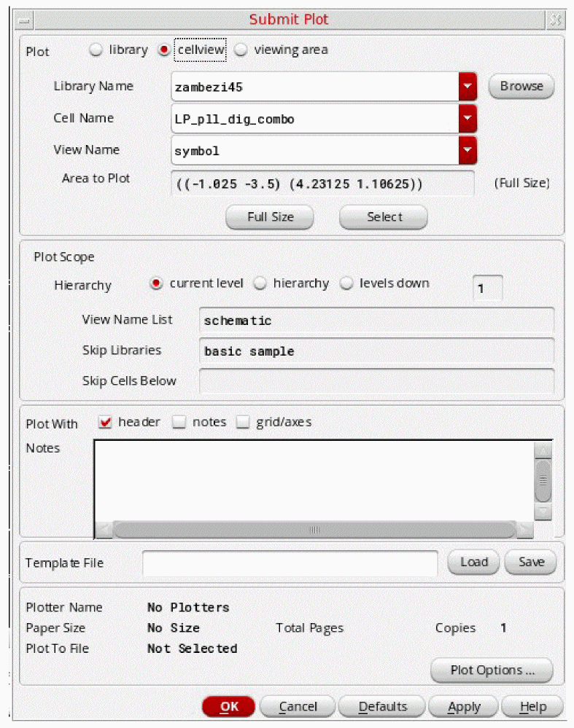Click the View Name field symbol

tap(315, 150)
